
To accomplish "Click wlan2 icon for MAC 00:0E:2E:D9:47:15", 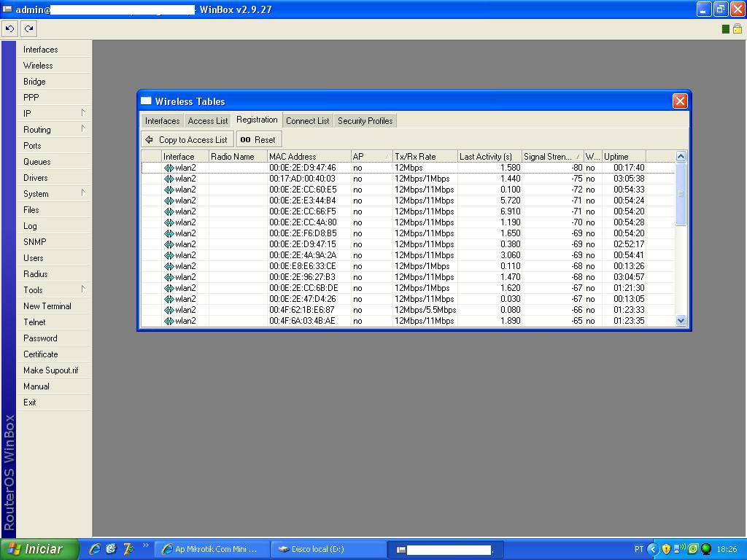I will (169, 244).
